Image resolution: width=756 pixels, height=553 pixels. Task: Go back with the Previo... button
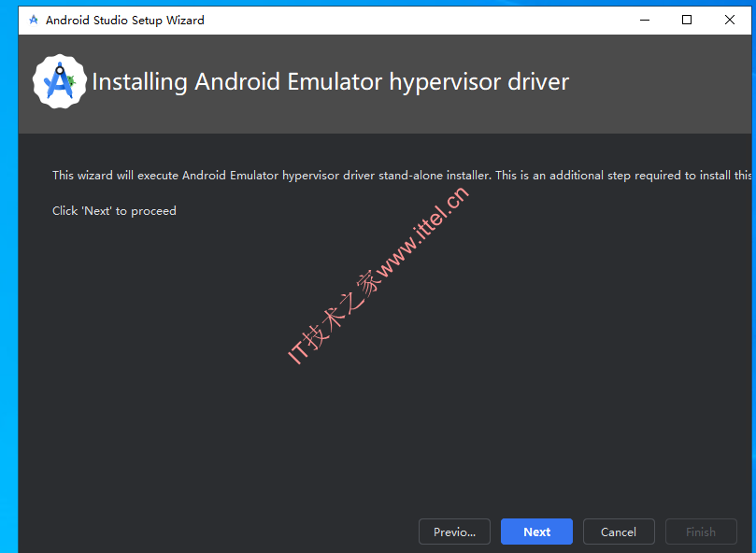pyautogui.click(x=454, y=532)
